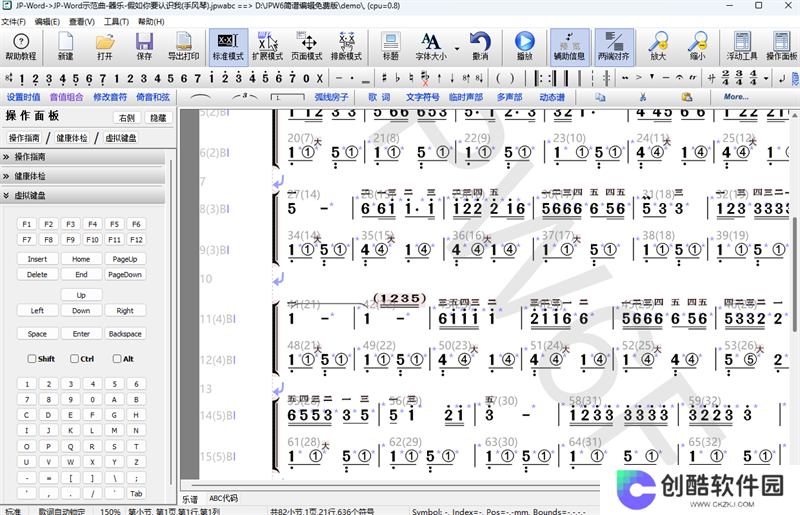Click 导出打印 export print icon
This screenshot has height=515, width=800.
[184, 46]
